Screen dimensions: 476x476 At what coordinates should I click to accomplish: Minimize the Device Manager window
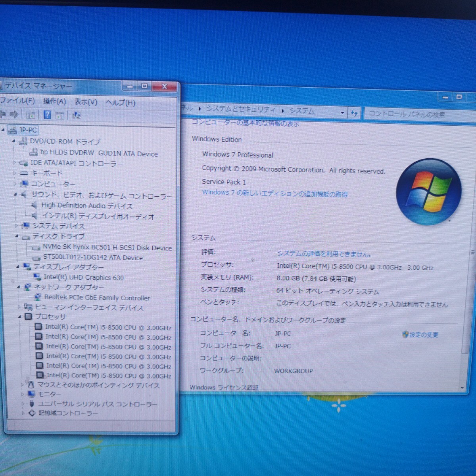[130, 86]
